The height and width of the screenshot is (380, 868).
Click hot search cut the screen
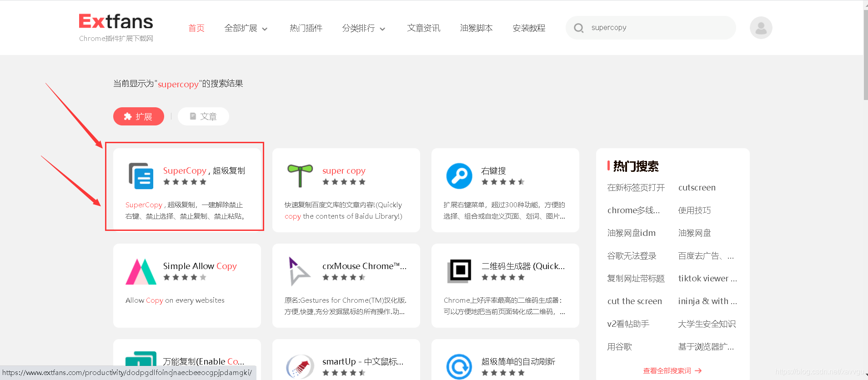click(635, 301)
